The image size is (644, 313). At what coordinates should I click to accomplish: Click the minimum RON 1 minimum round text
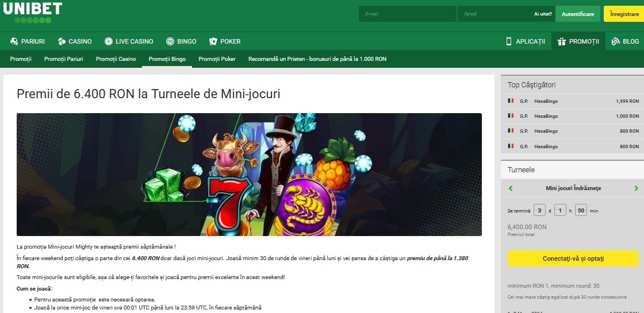click(x=553, y=286)
